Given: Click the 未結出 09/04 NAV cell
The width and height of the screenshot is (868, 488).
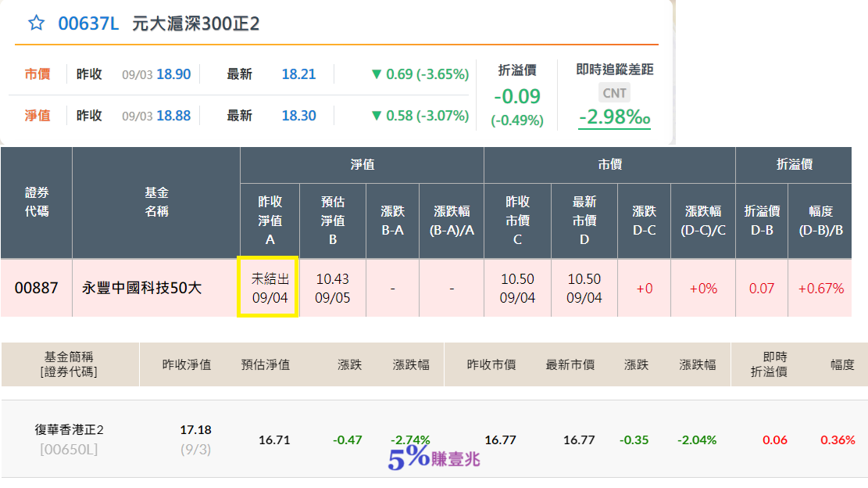Looking at the screenshot, I should pos(270,288).
